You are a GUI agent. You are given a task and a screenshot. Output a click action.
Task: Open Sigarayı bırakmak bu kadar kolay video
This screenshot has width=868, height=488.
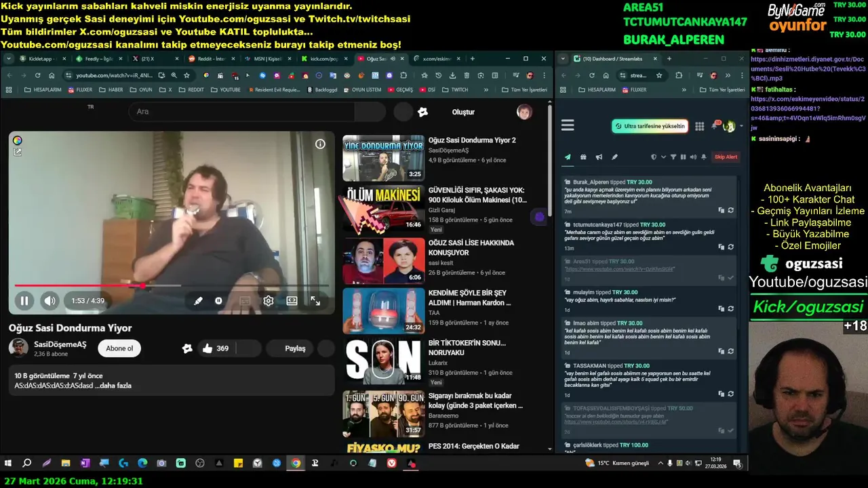coord(475,401)
